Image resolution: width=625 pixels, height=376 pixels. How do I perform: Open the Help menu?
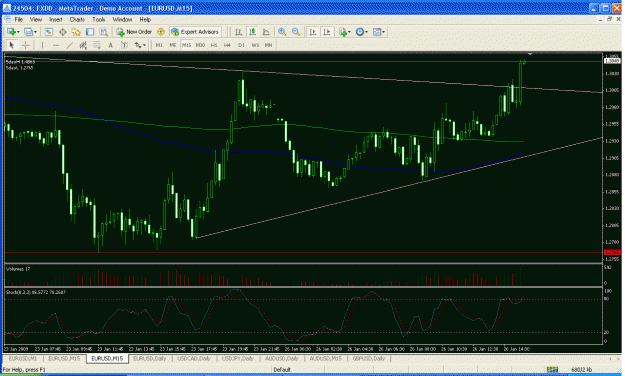pyautogui.click(x=145, y=20)
